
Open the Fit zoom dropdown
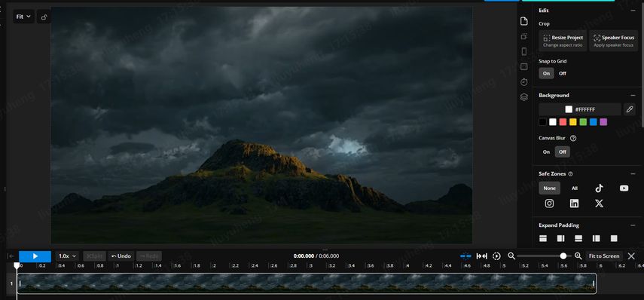[23, 17]
